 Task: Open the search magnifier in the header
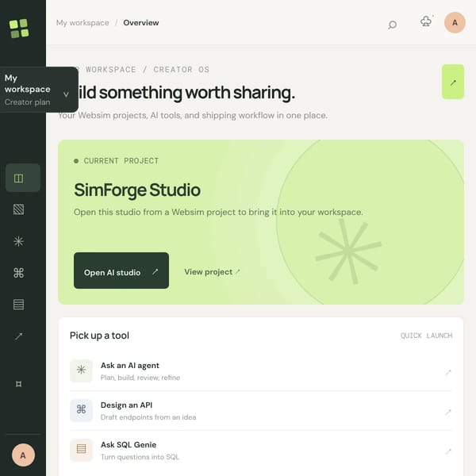click(392, 25)
